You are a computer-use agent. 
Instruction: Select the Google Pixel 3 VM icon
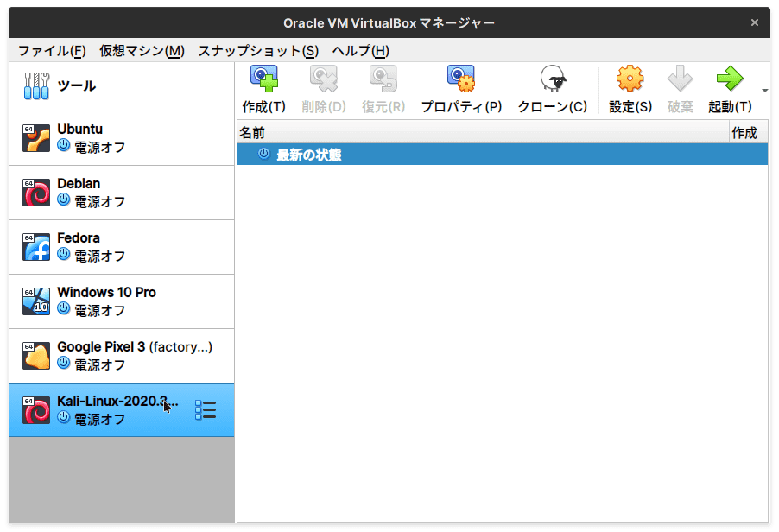point(36,356)
